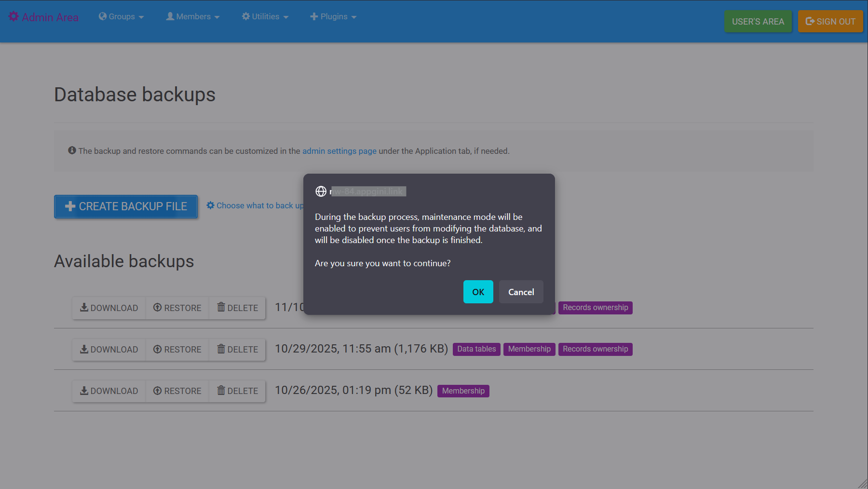
Task: Click the Membership tag on the 10/26/2025 backup
Action: 463,391
